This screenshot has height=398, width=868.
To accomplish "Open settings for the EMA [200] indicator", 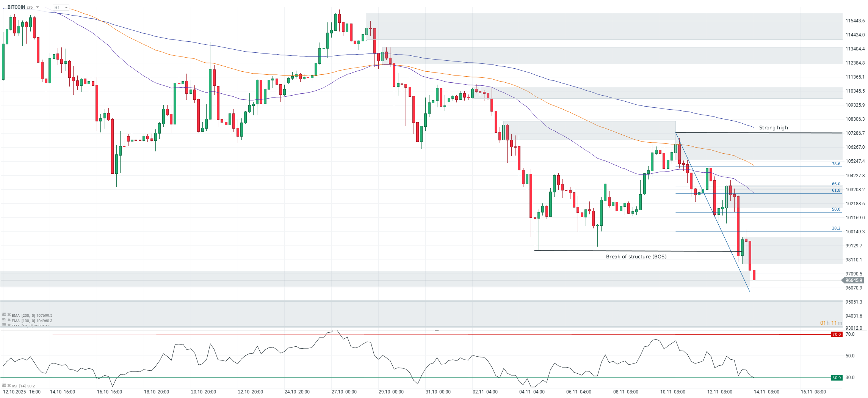I will pyautogui.click(x=4, y=315).
